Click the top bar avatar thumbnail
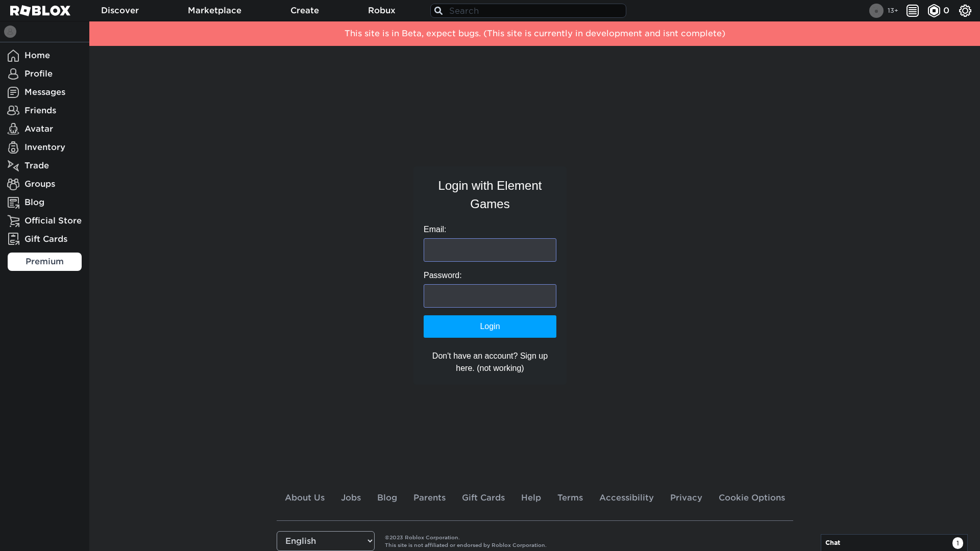This screenshot has height=551, width=980. tap(876, 11)
